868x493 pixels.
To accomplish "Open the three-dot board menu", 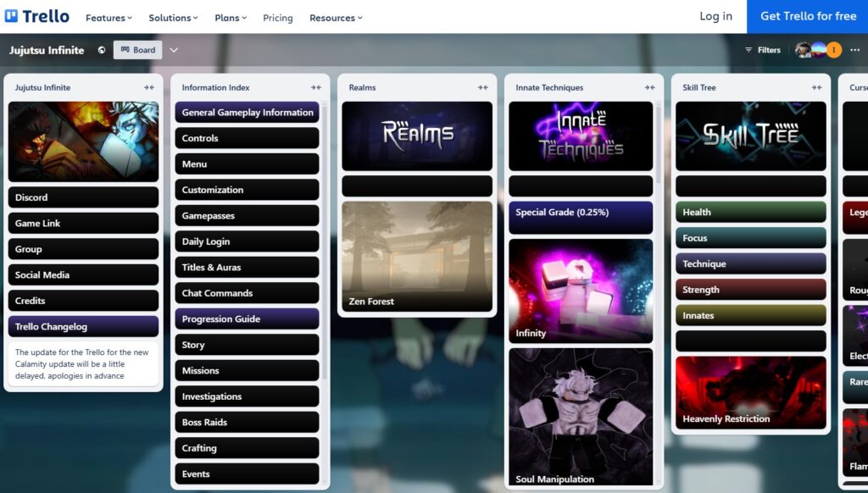I will [854, 50].
